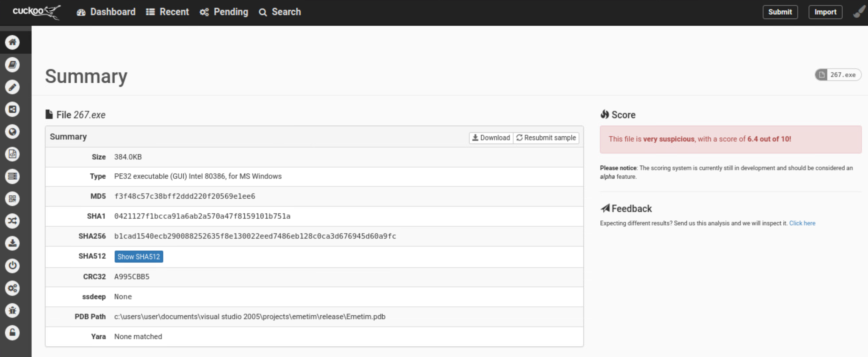Open the Summary home icon in sidebar
This screenshot has width=868, height=357.
pos(13,43)
